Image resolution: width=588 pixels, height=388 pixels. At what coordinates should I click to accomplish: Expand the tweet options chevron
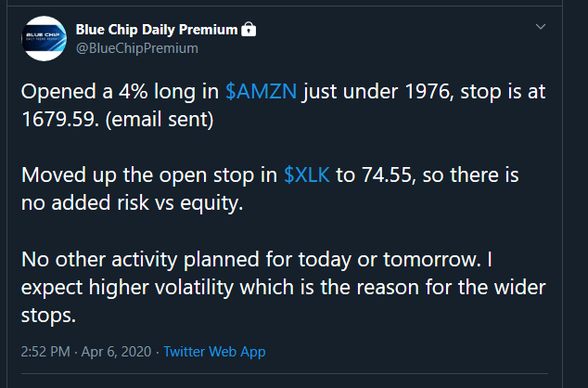[541, 27]
